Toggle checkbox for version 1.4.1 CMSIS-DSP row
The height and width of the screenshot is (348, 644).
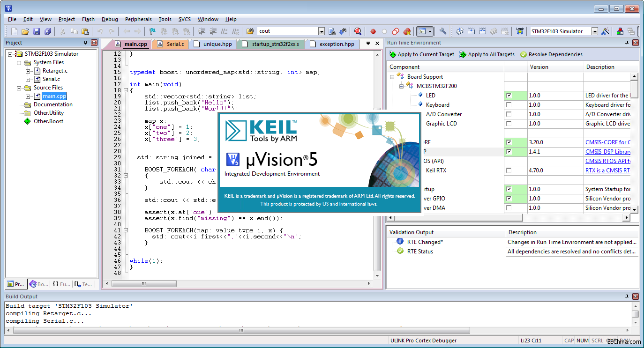pos(509,152)
